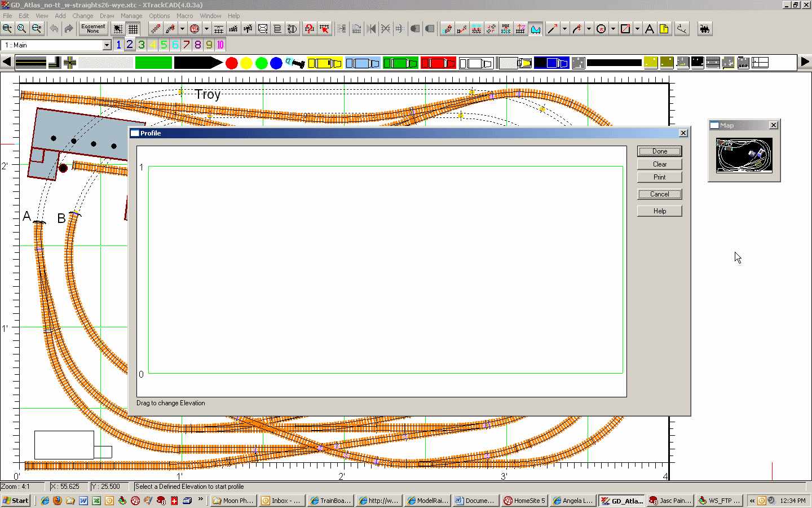Open the Macro menu
This screenshot has width=812, height=508.
pos(184,16)
